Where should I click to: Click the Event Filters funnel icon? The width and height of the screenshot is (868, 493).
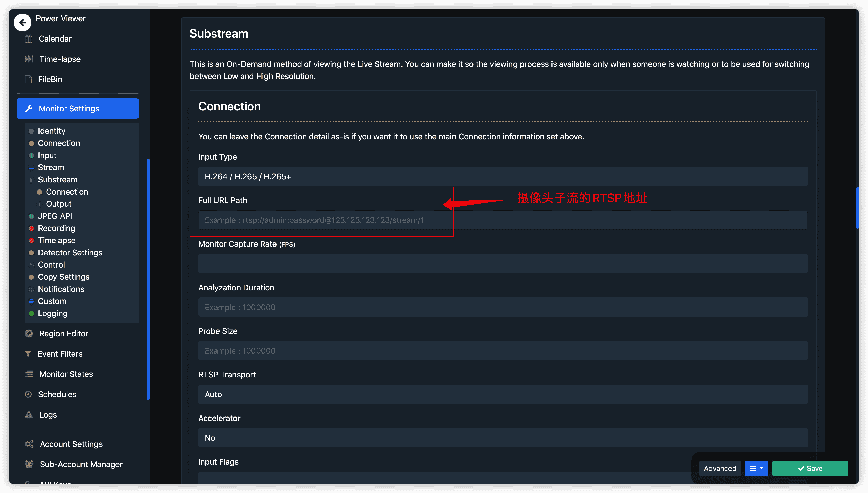pyautogui.click(x=28, y=354)
